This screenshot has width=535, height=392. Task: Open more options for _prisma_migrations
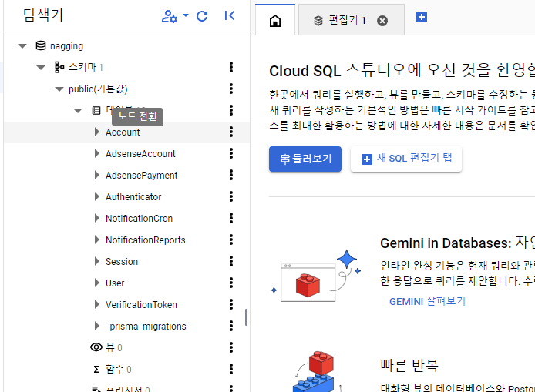[231, 326]
